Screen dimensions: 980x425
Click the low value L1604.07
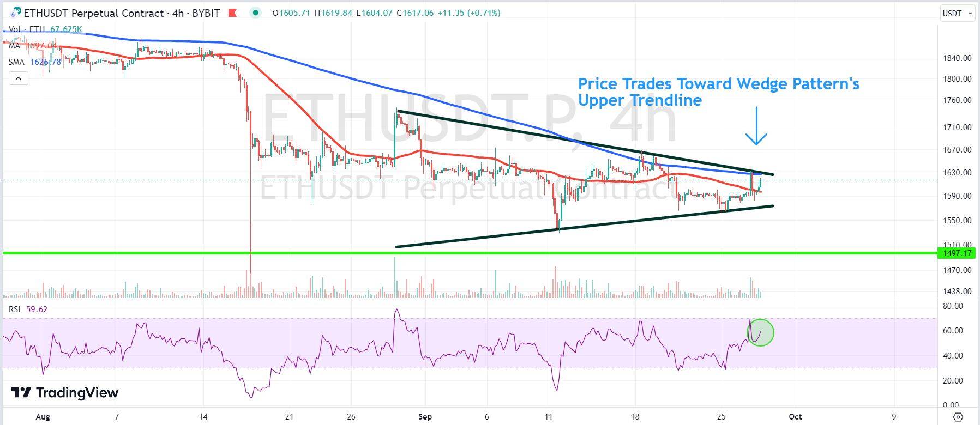coord(375,13)
